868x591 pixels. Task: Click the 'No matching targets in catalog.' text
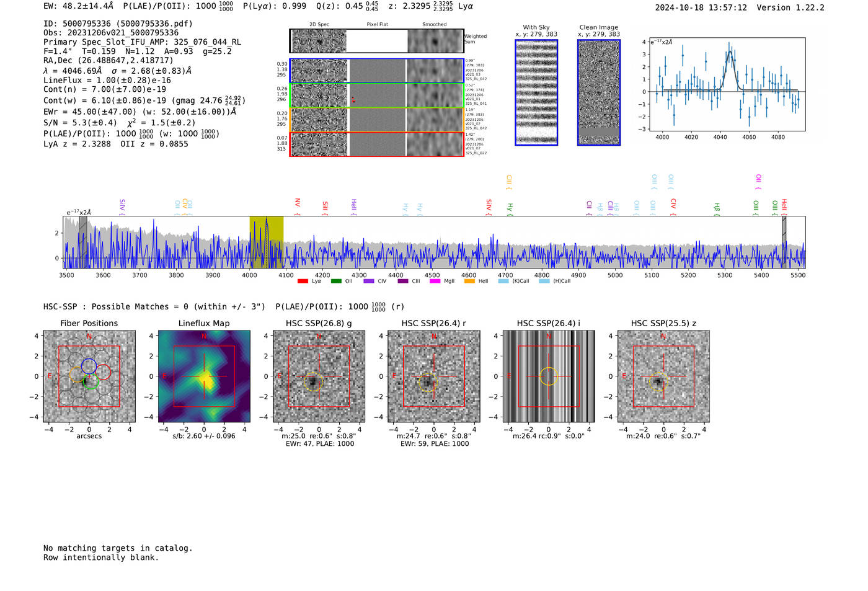(x=118, y=548)
